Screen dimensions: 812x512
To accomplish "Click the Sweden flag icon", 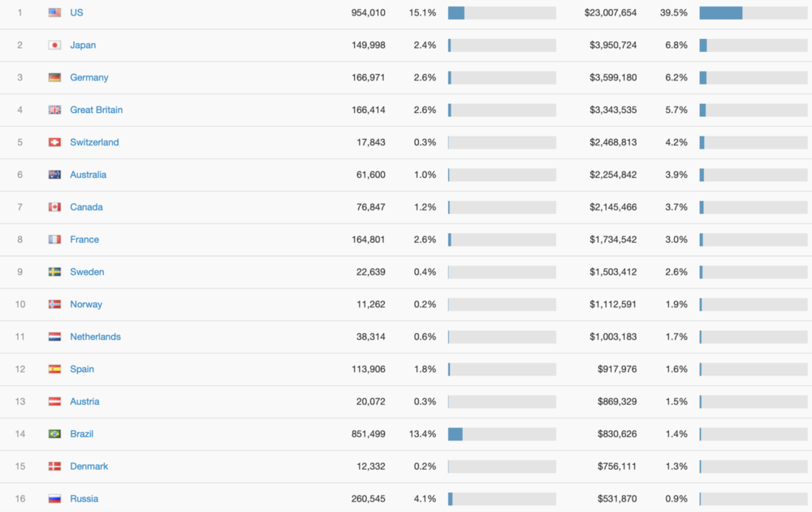I will click(54, 272).
